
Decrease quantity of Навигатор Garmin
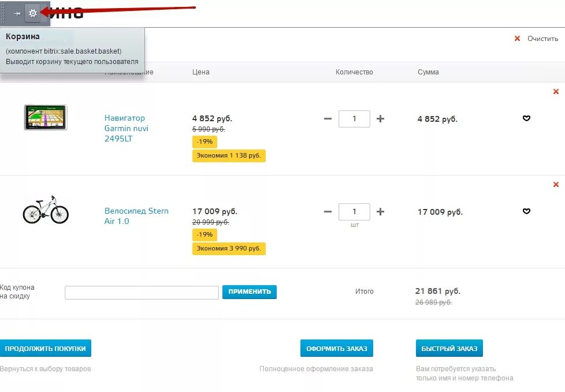click(328, 118)
